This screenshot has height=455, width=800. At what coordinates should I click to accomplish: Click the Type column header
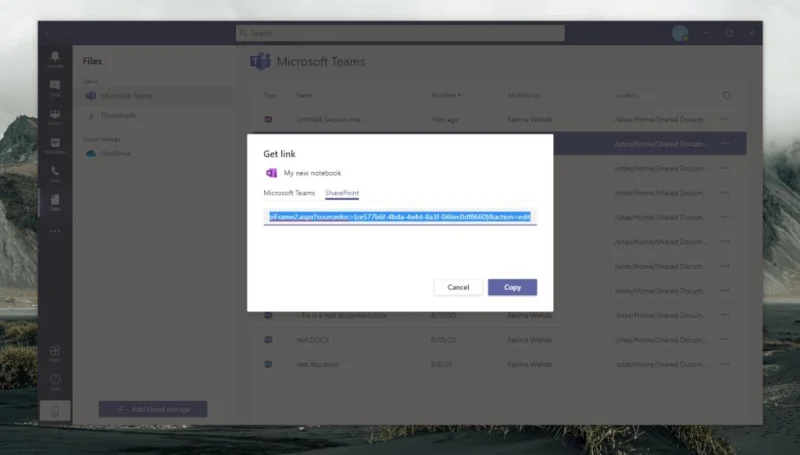point(269,95)
